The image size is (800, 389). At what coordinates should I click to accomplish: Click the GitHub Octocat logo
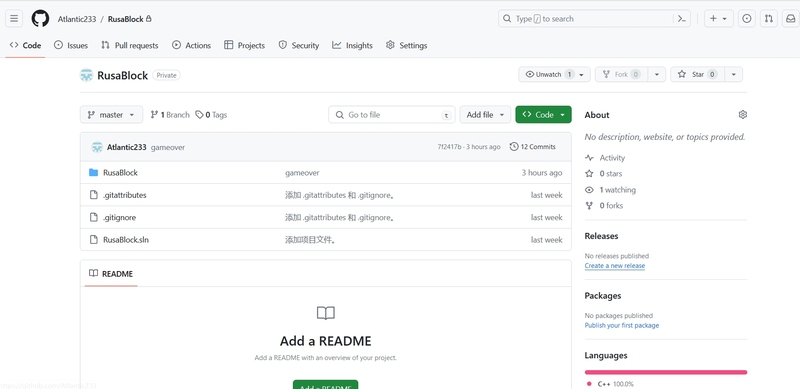pos(40,19)
